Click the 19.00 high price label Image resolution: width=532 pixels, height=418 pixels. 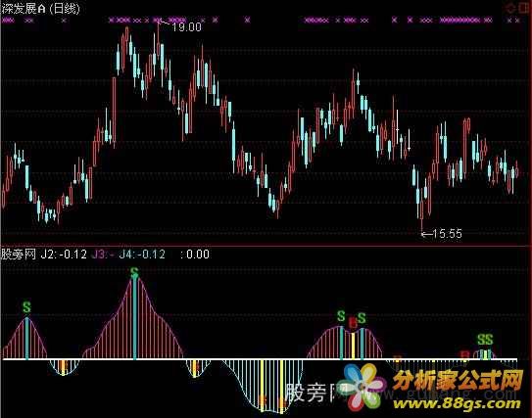pos(186,27)
